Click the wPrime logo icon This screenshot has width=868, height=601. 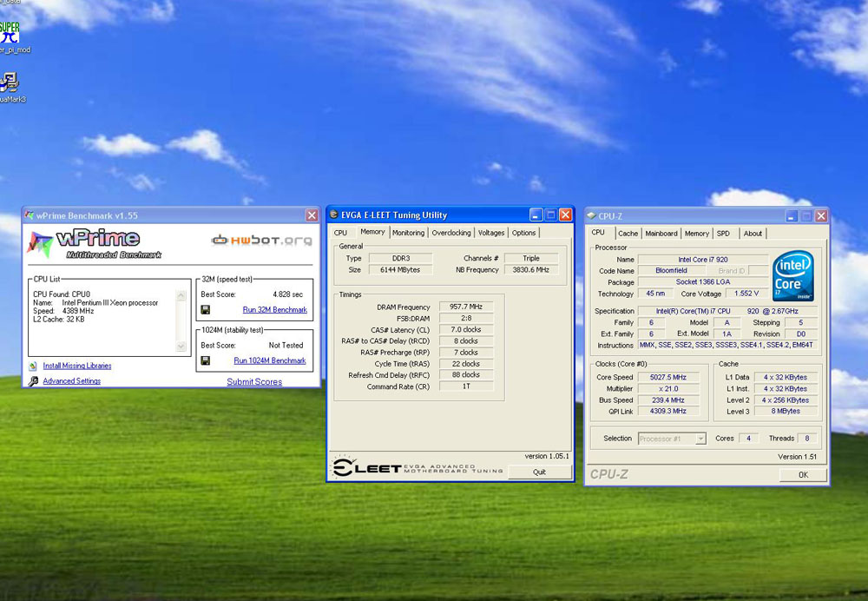(x=40, y=245)
